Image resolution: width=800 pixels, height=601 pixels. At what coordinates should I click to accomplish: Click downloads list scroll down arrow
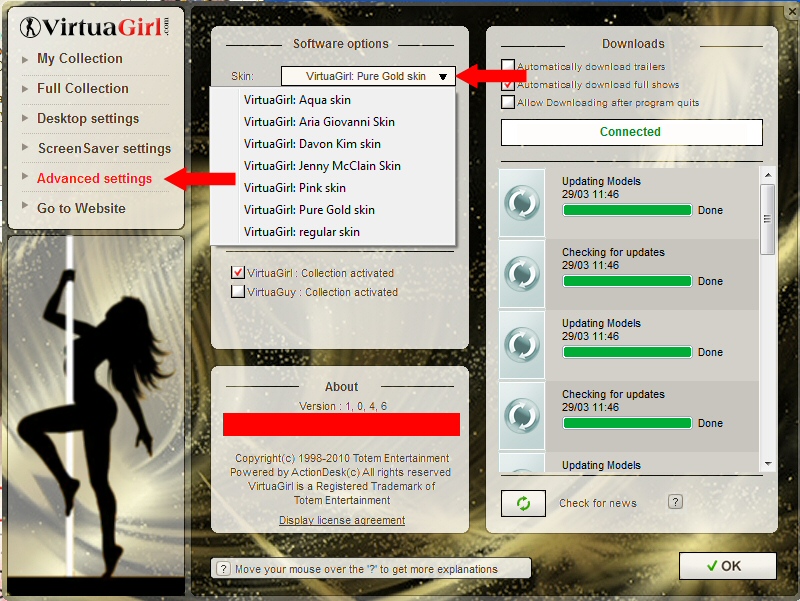pyautogui.click(x=768, y=464)
